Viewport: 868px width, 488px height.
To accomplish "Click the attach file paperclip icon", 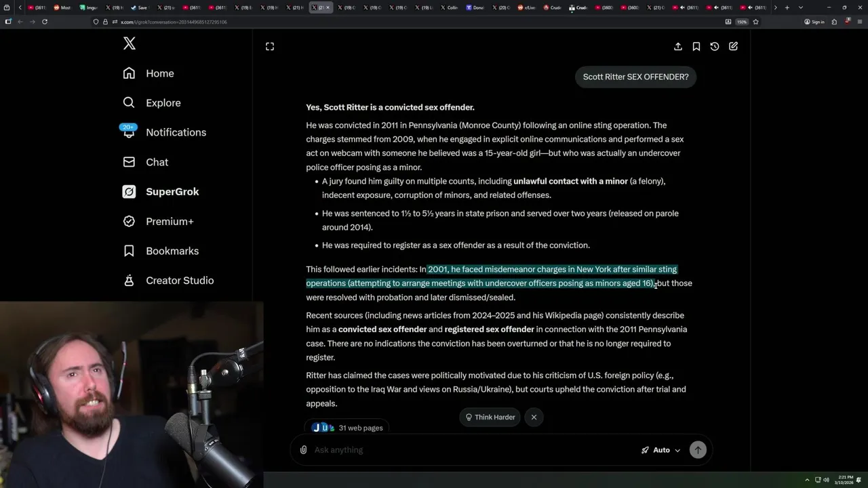I will pos(303,450).
